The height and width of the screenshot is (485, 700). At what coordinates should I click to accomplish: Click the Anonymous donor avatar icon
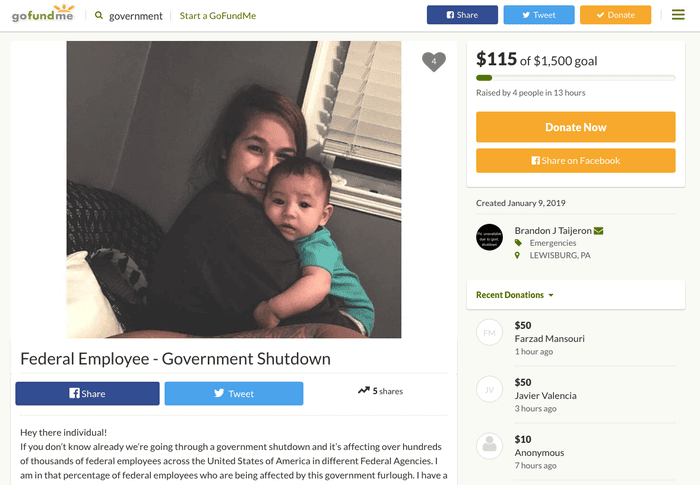[x=489, y=446]
